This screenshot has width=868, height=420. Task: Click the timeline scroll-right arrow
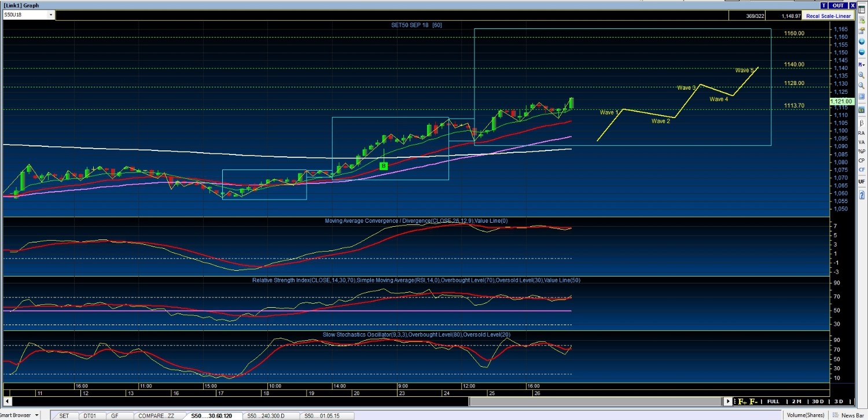tap(729, 401)
